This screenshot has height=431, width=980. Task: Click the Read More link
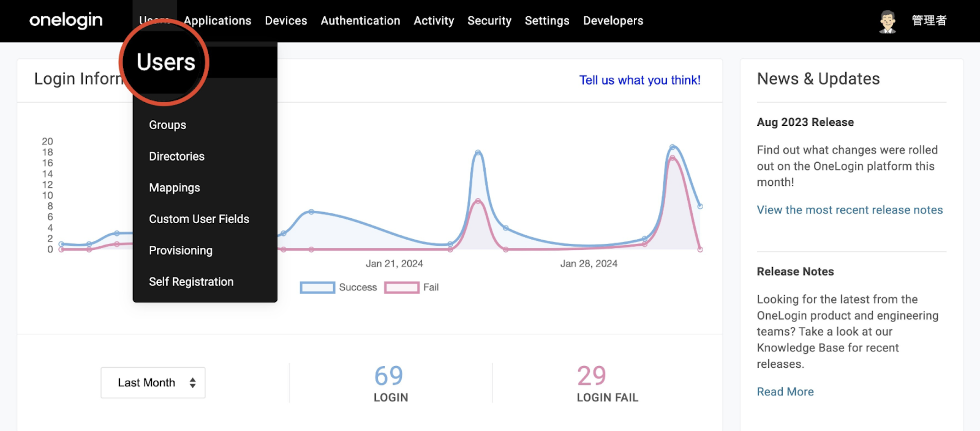(x=785, y=391)
